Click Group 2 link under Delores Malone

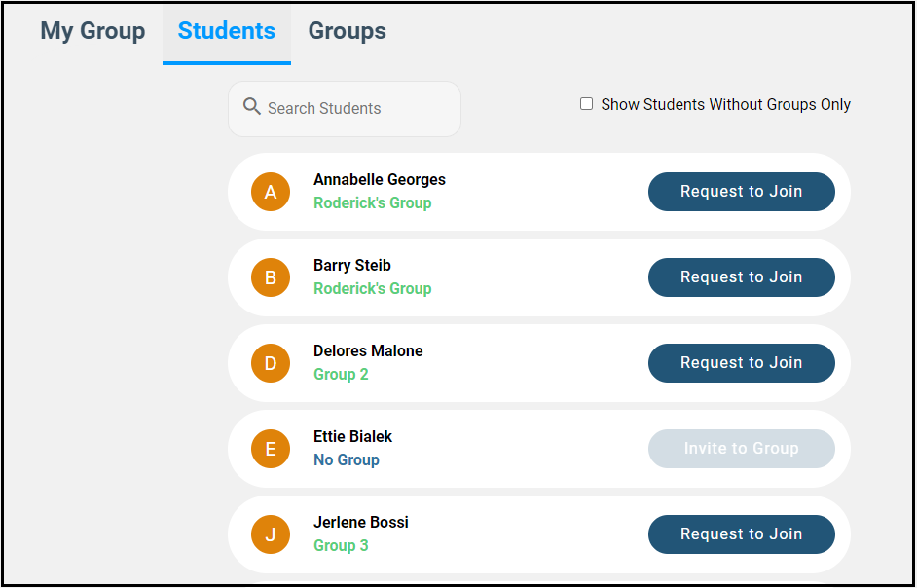coord(341,375)
